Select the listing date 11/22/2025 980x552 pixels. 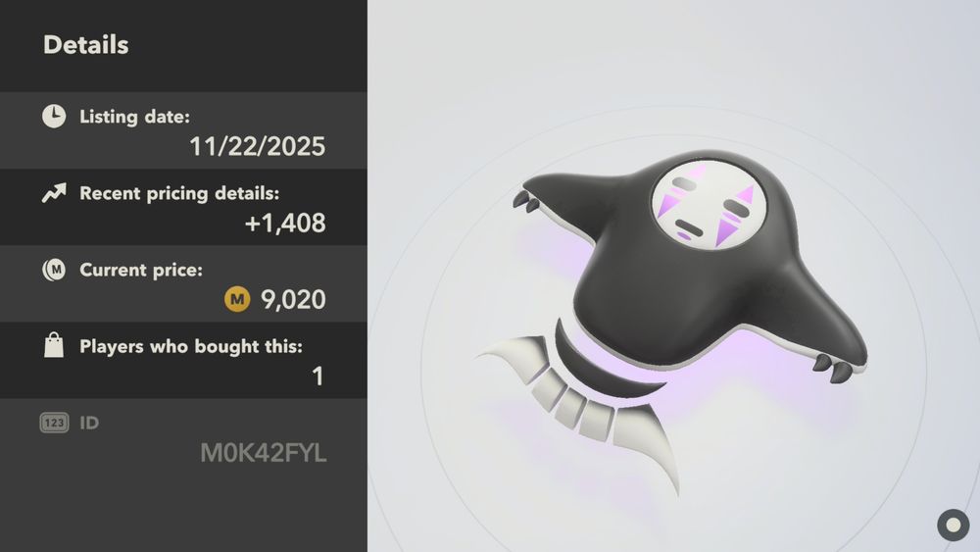click(x=257, y=146)
